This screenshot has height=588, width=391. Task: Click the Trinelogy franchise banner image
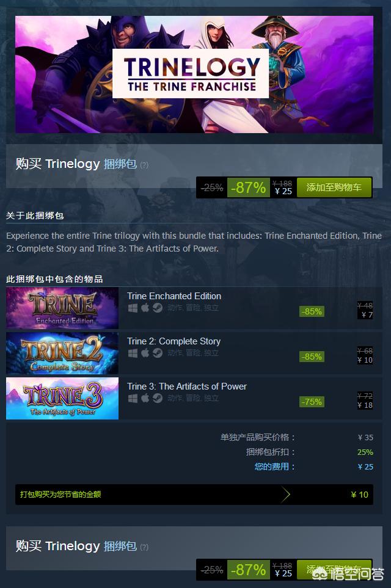tap(194, 74)
